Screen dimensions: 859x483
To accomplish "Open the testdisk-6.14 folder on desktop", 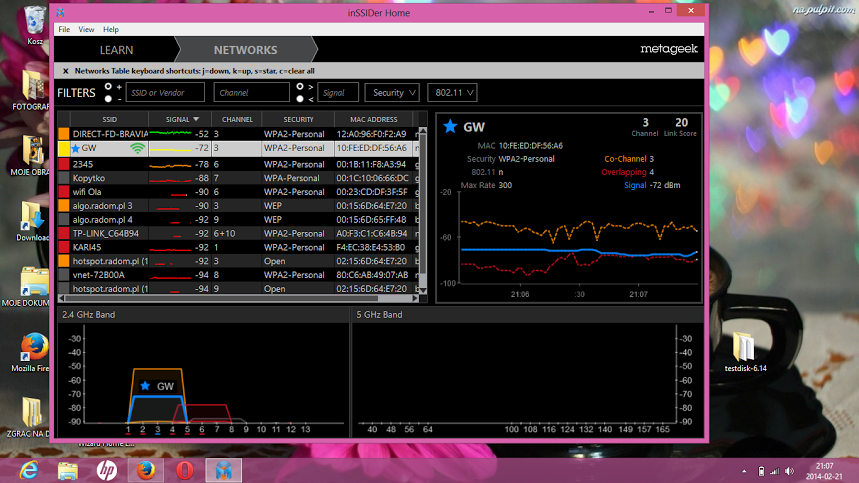I will (745, 352).
